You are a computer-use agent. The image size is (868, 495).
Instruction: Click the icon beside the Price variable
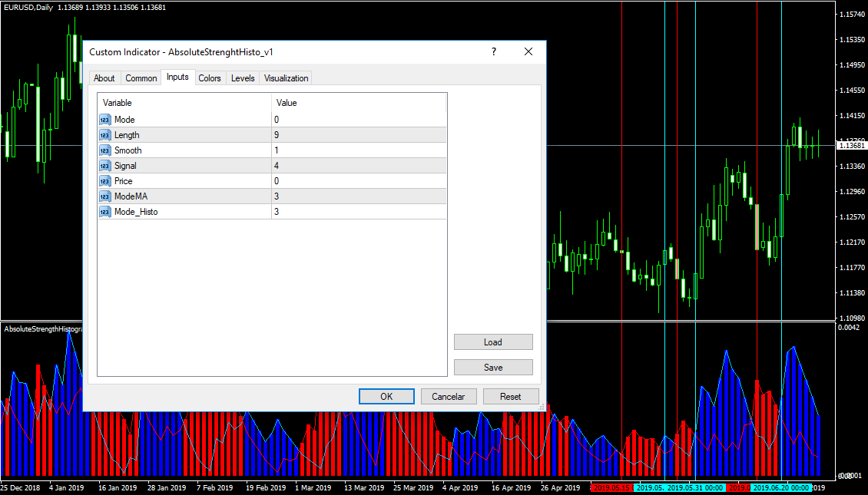(105, 181)
